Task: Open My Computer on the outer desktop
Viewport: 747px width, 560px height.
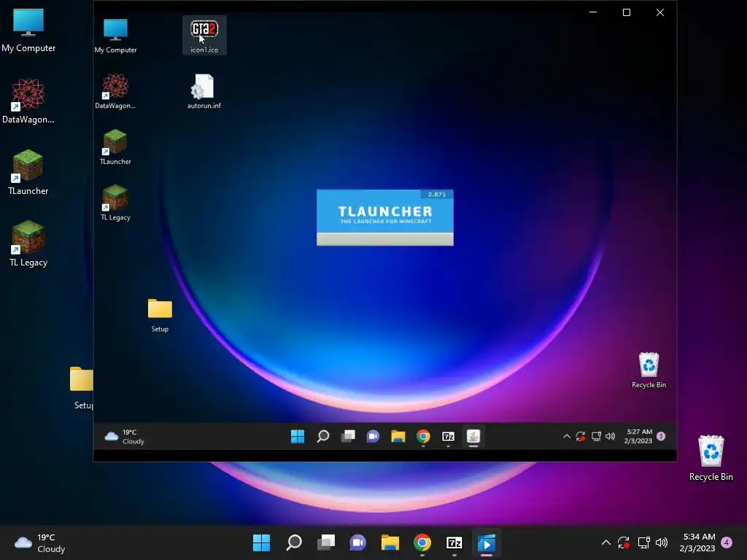Action: (x=28, y=31)
